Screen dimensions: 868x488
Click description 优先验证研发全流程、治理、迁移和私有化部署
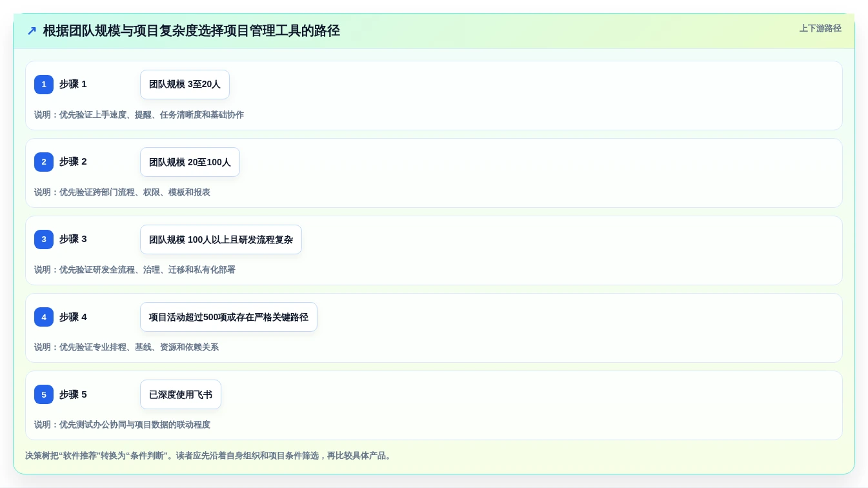147,270
